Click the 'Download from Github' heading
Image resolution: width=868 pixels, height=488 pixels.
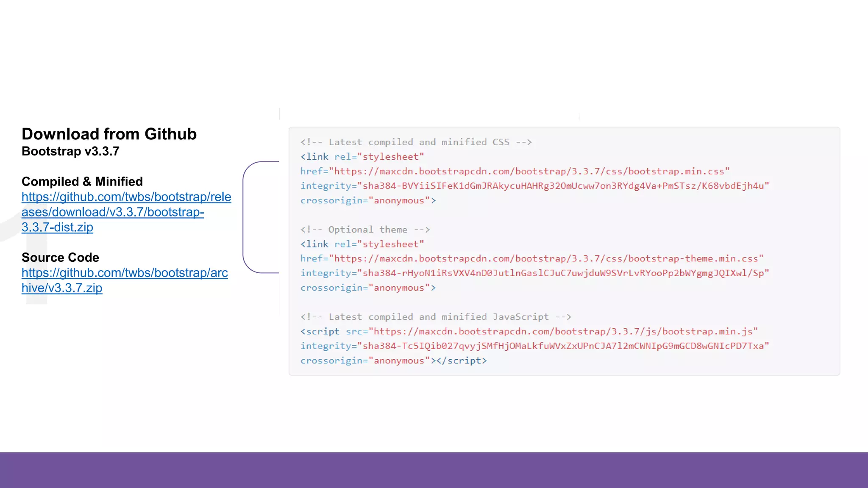pos(109,134)
